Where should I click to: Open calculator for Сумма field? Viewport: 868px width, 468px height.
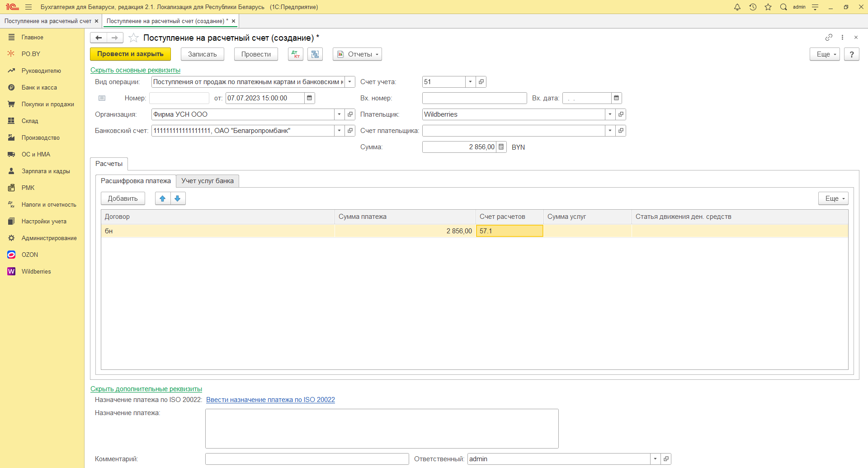pos(501,147)
